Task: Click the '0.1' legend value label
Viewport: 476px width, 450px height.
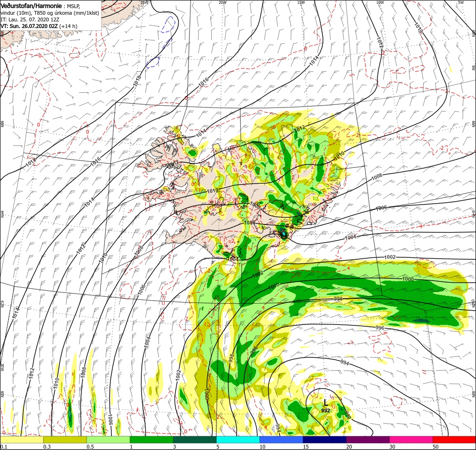Action: [x=3, y=447]
